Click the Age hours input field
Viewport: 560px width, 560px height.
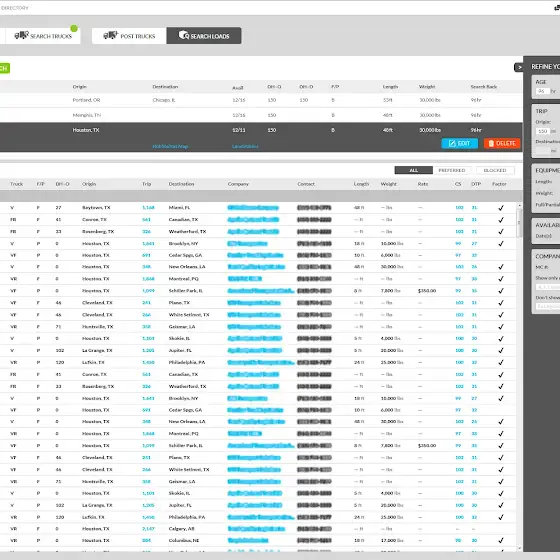tap(542, 91)
